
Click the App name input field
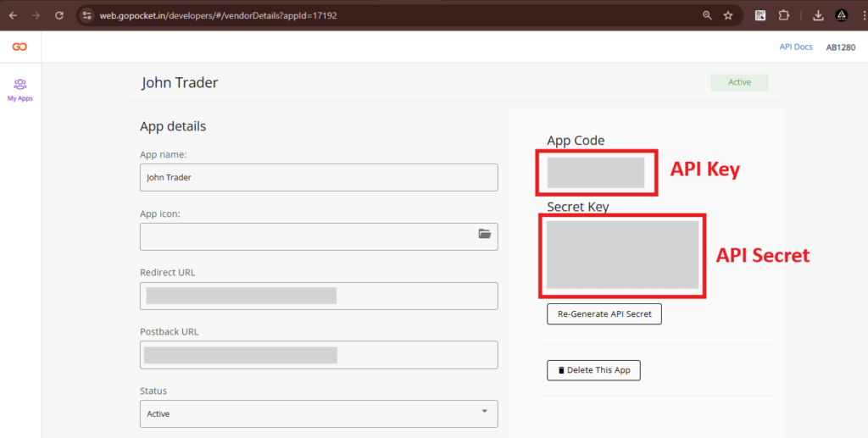coord(318,178)
